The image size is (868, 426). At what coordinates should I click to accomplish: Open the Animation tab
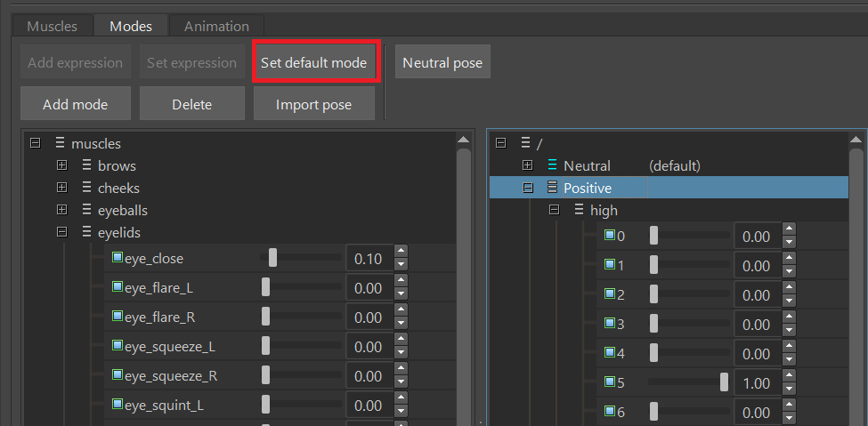pos(216,26)
